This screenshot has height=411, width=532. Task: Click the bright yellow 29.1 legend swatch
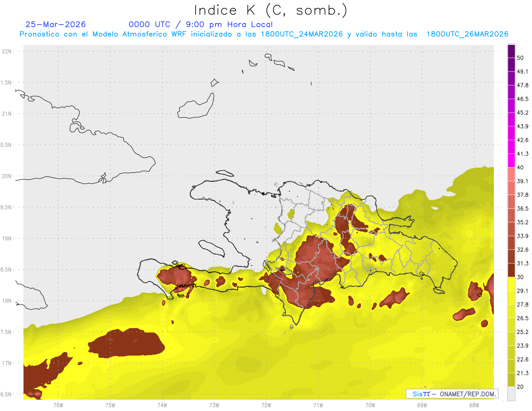tap(511, 284)
